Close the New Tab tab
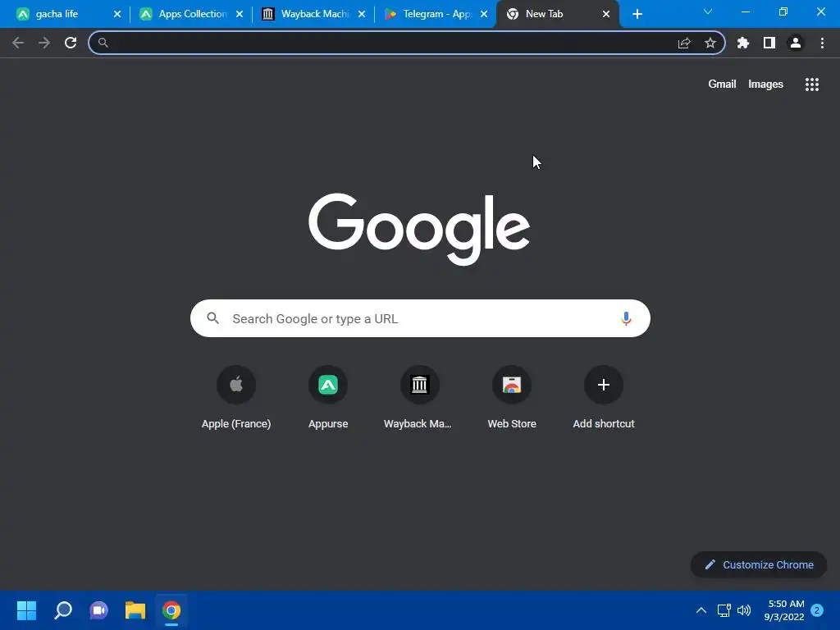The image size is (840, 630). pos(606,14)
